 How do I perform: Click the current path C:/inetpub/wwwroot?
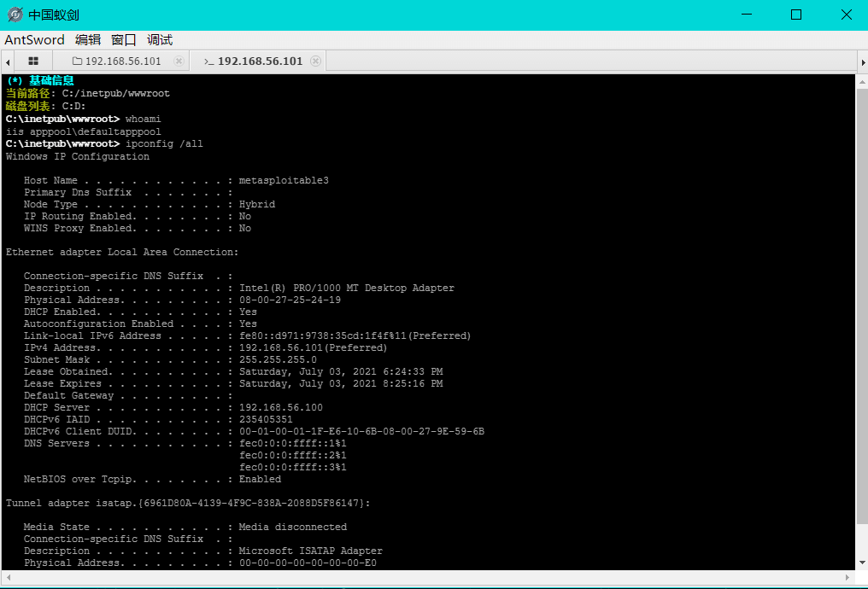pyautogui.click(x=115, y=93)
